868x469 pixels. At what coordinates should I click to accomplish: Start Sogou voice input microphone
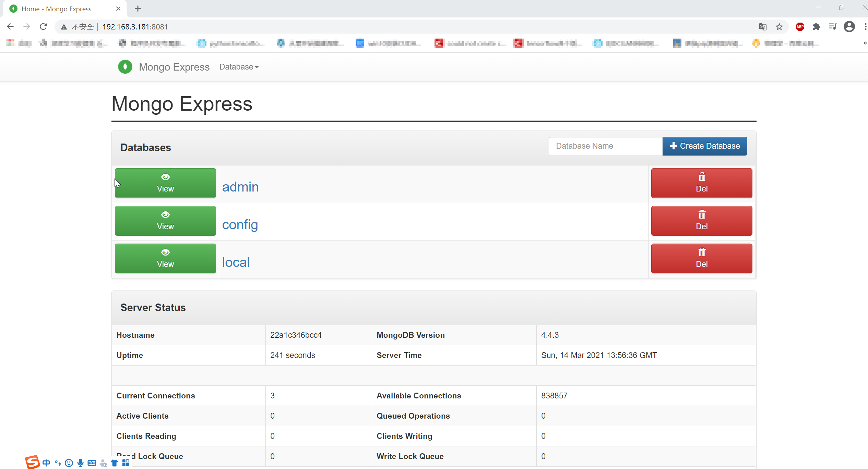[x=80, y=463]
